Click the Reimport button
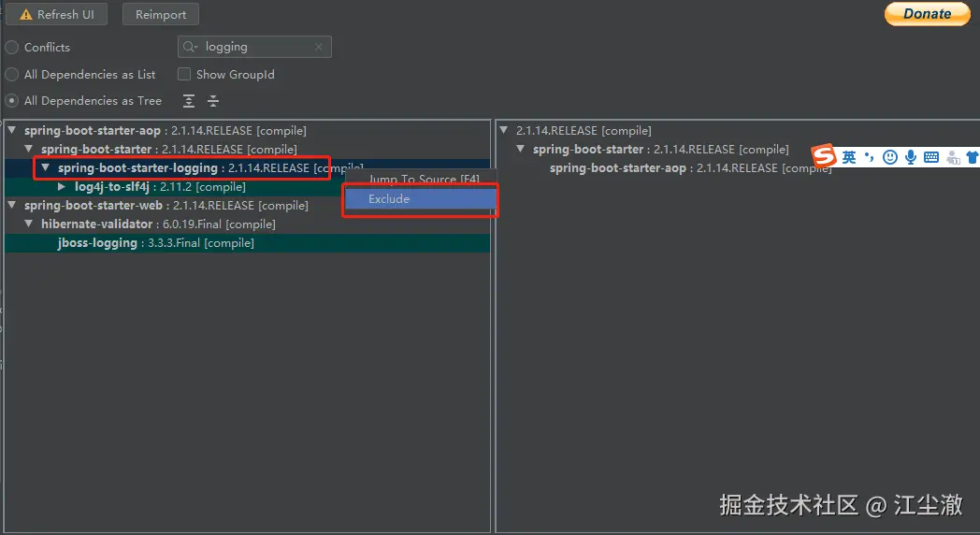This screenshot has width=980, height=535. click(161, 14)
